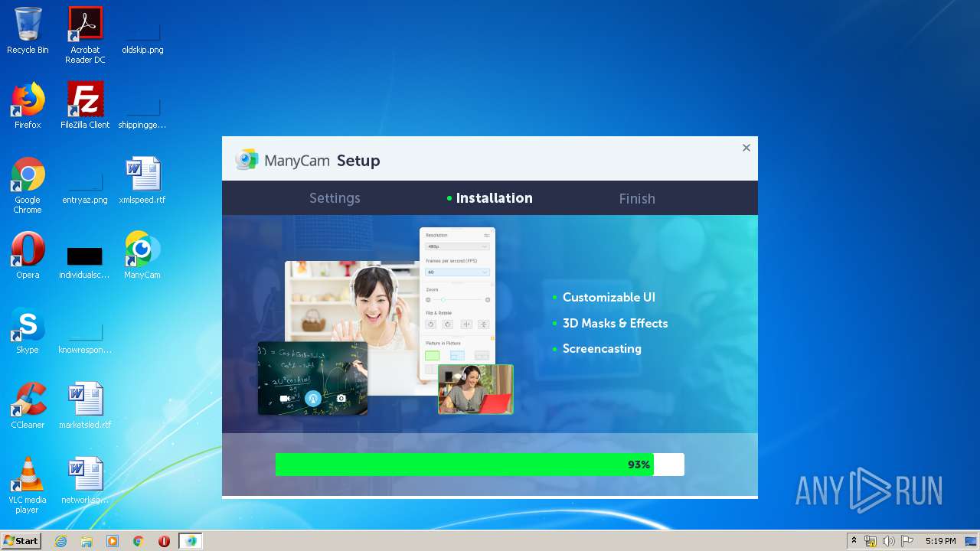The height and width of the screenshot is (551, 980).
Task: Select the individualsc... black image file
Action: click(85, 263)
